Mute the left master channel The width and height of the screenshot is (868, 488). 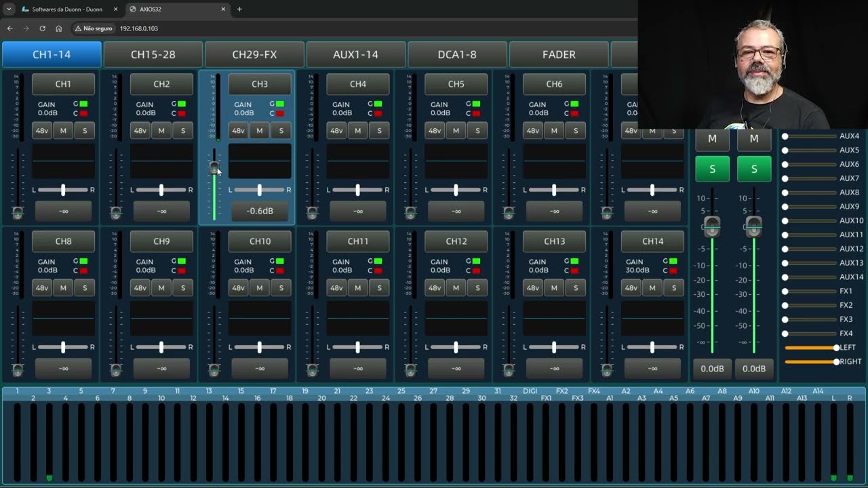pos(712,138)
